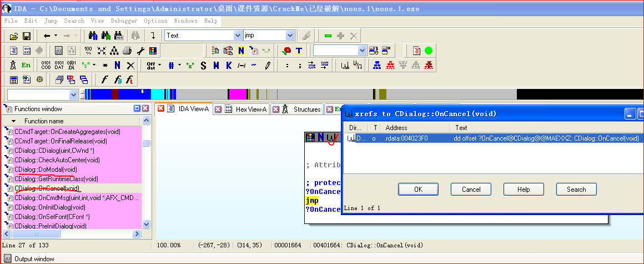Click the green circle run icon
Image resolution: width=644 pixels, height=264 pixels.
pos(429,51)
